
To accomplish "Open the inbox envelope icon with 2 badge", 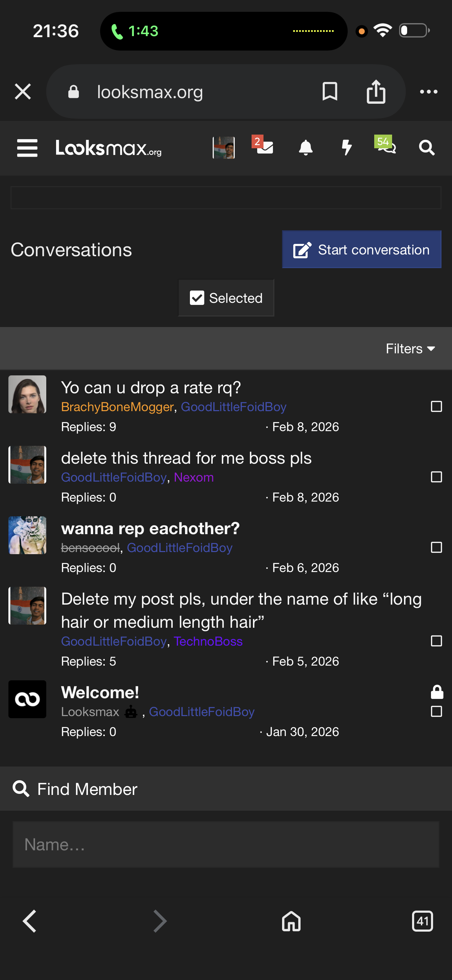I will (265, 147).
